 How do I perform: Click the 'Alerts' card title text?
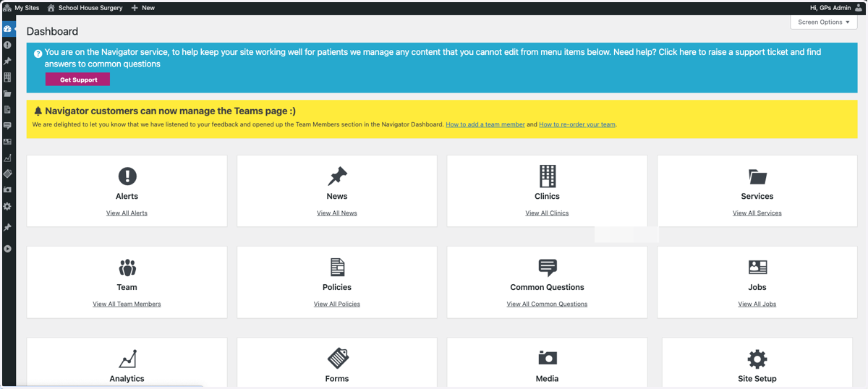(127, 196)
